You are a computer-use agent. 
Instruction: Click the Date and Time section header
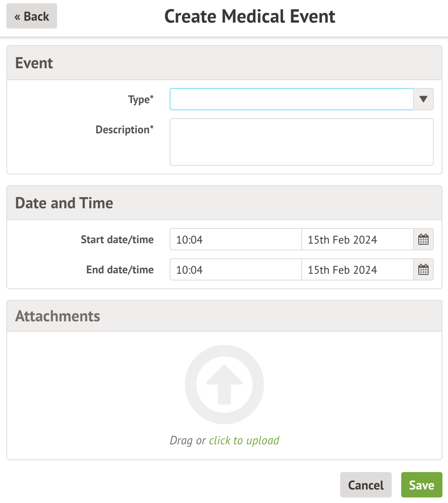pyautogui.click(x=64, y=203)
